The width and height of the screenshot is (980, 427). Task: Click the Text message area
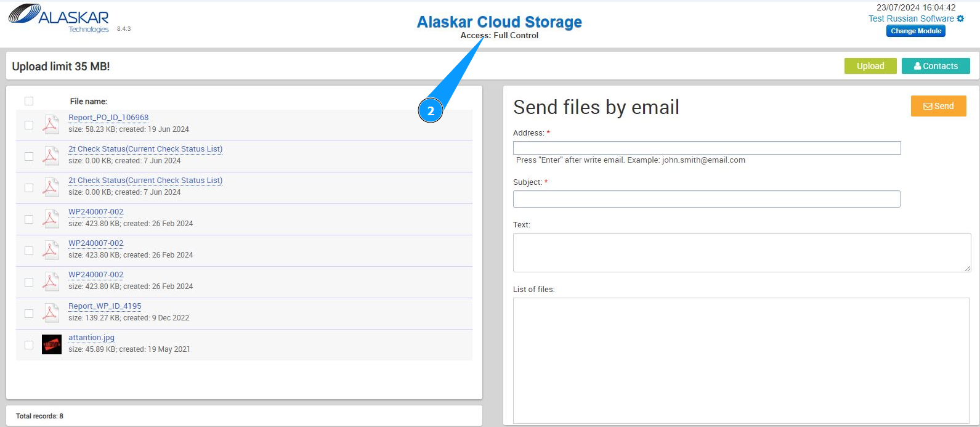pyautogui.click(x=741, y=253)
